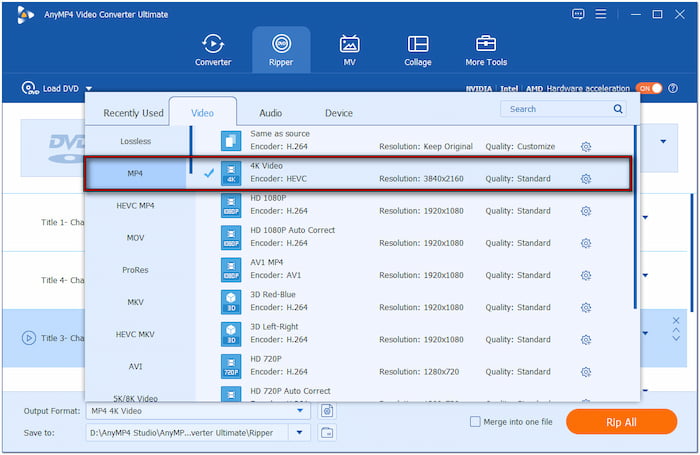Open settings gear for Same as source
This screenshot has width=700, height=455.
pyautogui.click(x=586, y=146)
